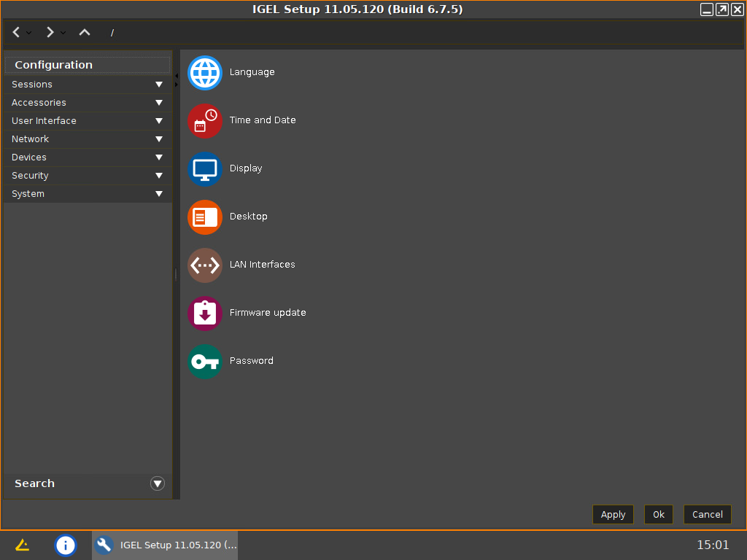Select the Display settings icon
Screen dimensions: 747x560
point(204,168)
